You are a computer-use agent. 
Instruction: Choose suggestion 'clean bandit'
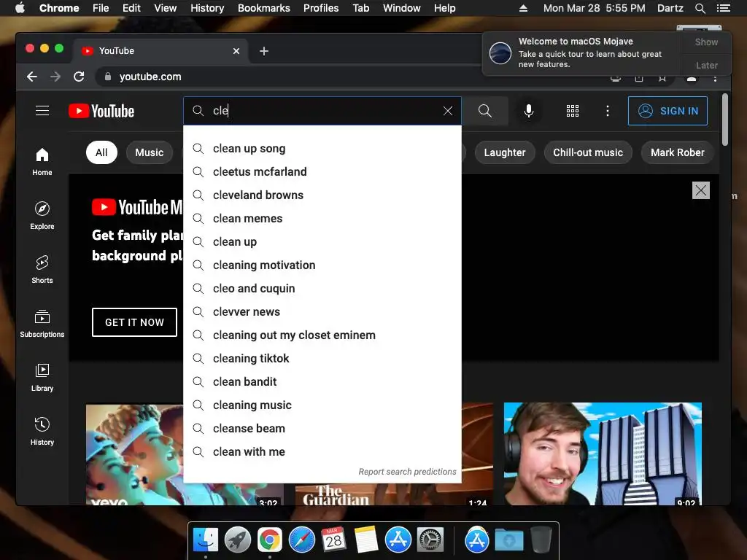322,382
